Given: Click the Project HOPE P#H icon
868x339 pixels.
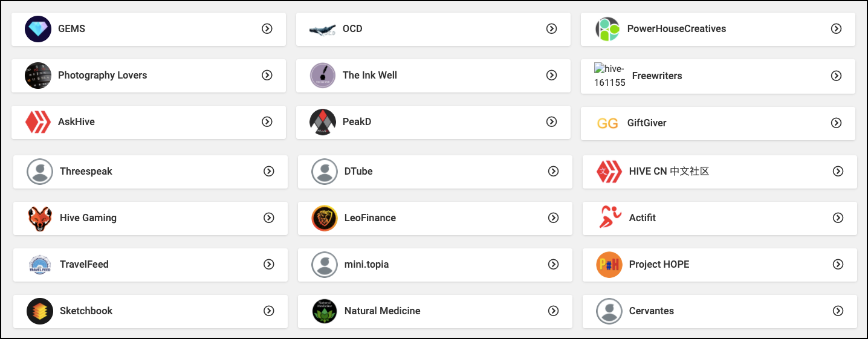Looking at the screenshot, I should tap(609, 265).
